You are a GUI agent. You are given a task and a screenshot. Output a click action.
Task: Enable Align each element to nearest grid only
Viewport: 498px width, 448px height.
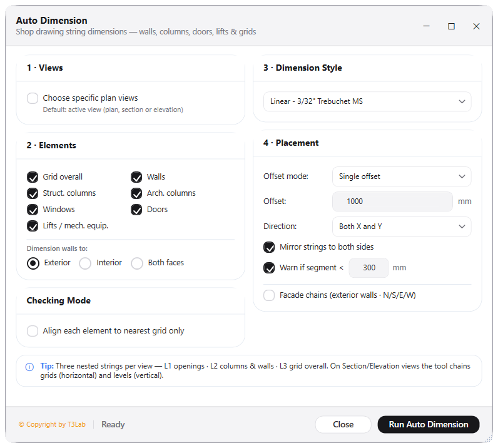click(x=33, y=331)
